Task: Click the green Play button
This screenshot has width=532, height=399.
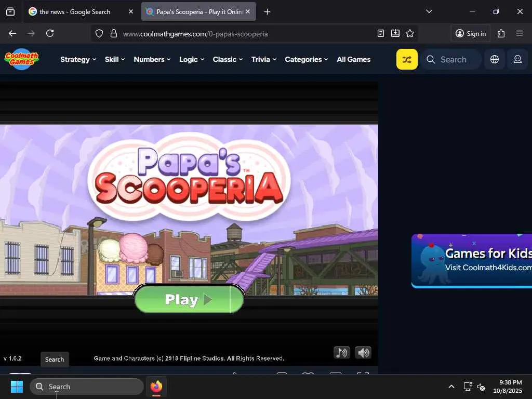Action: tap(189, 299)
